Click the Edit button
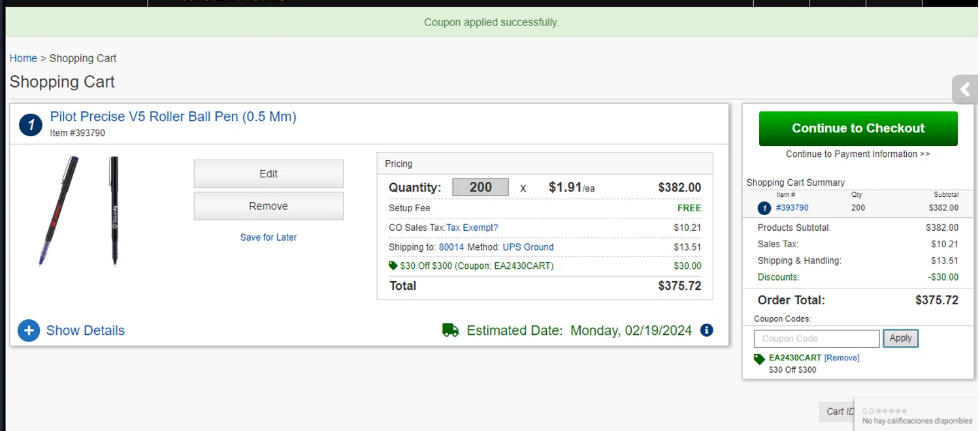Image resolution: width=980 pixels, height=431 pixels. [x=269, y=174]
